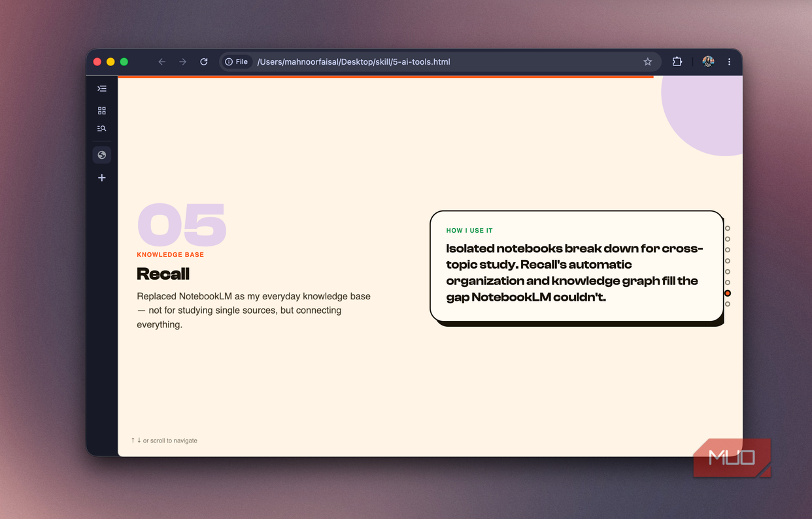Jump to the last slide navigation dot
Screen dimensions: 812x519
click(x=728, y=304)
